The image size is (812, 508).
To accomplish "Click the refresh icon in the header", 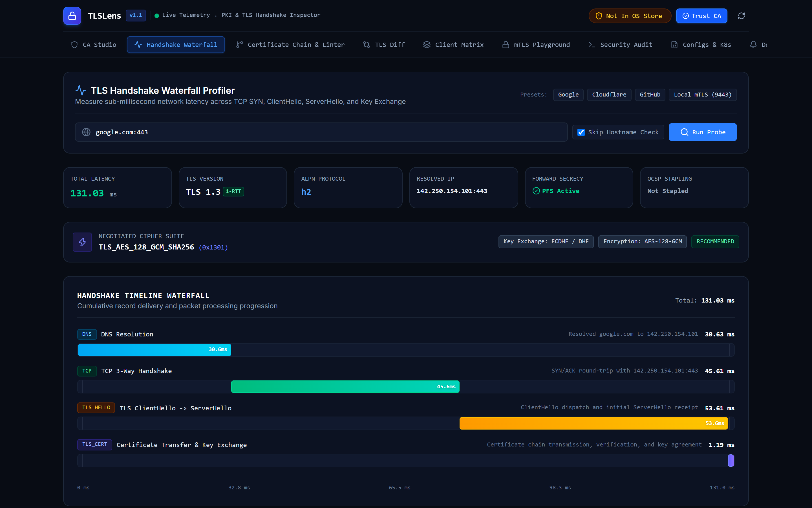I will coord(741,16).
